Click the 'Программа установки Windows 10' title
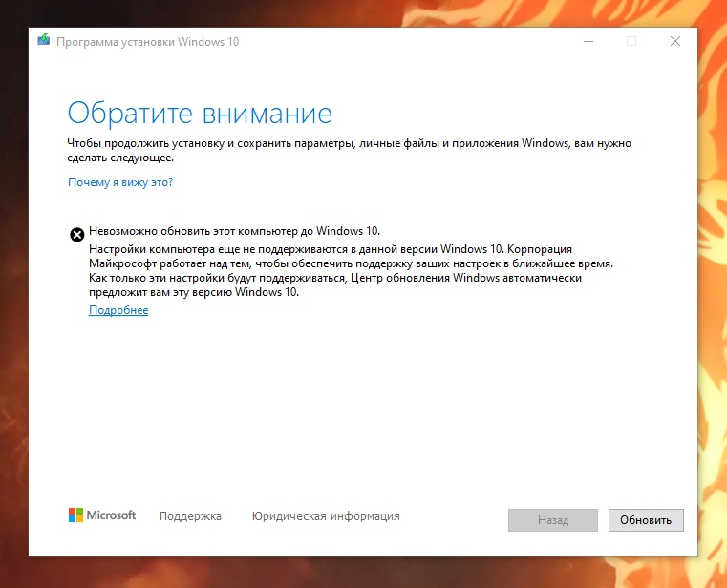The image size is (727, 588). click(147, 42)
